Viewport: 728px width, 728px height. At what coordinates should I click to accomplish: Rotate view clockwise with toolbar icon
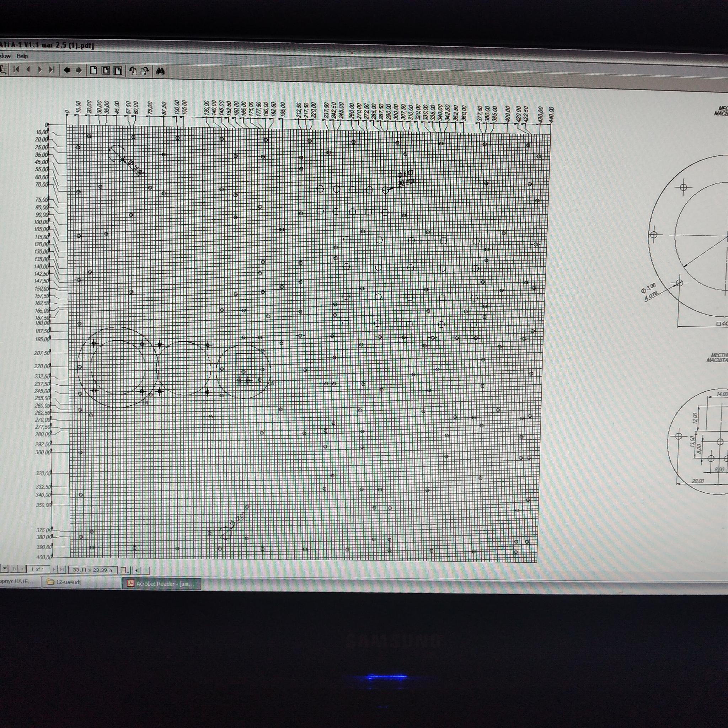click(145, 71)
